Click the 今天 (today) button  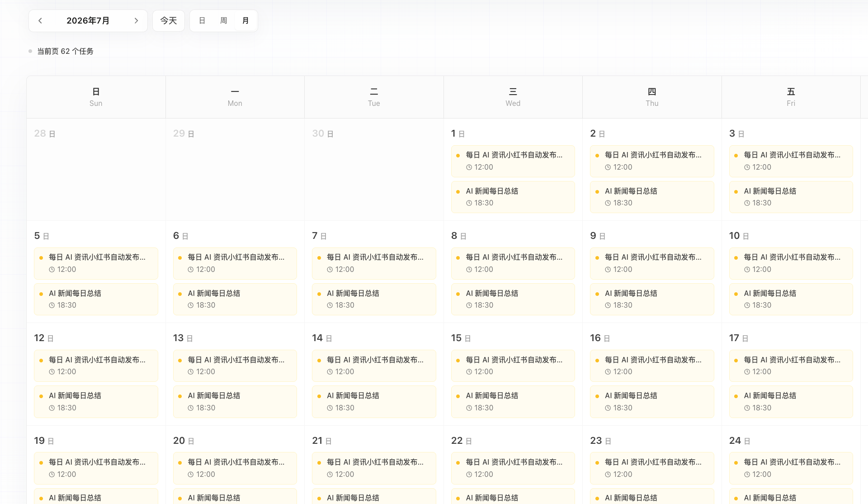coord(169,21)
